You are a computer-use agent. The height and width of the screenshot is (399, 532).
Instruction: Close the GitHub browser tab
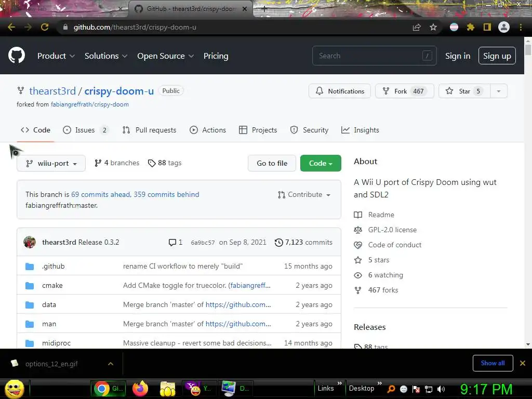245,9
